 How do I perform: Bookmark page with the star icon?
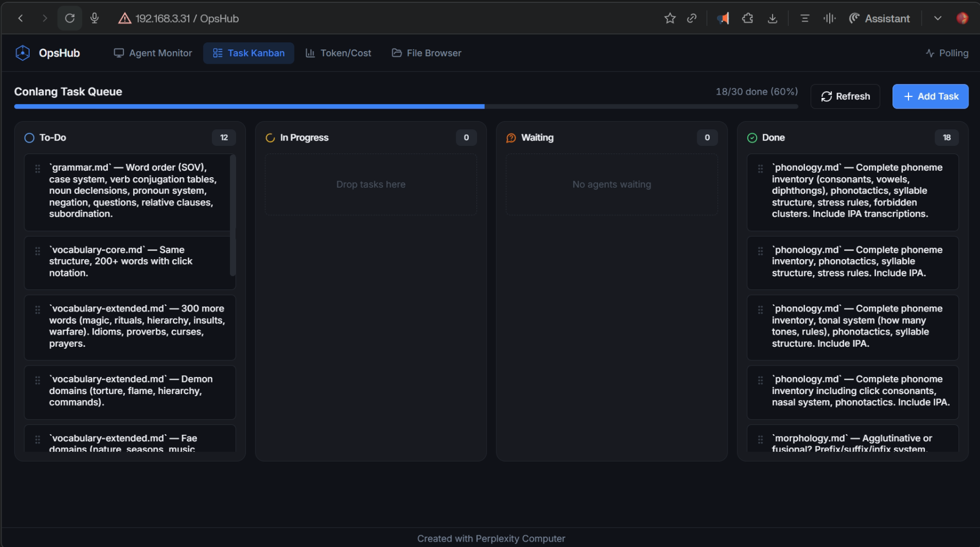tap(670, 18)
